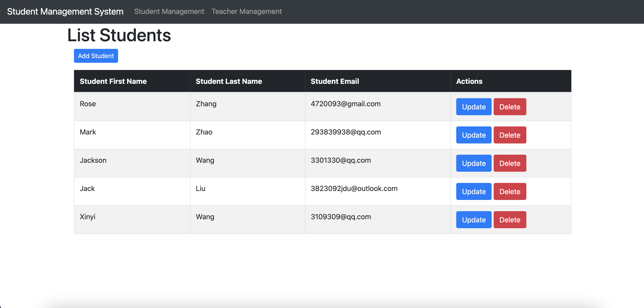644x308 pixels.
Task: Delete the Mark Zhao record
Action: coord(510,135)
